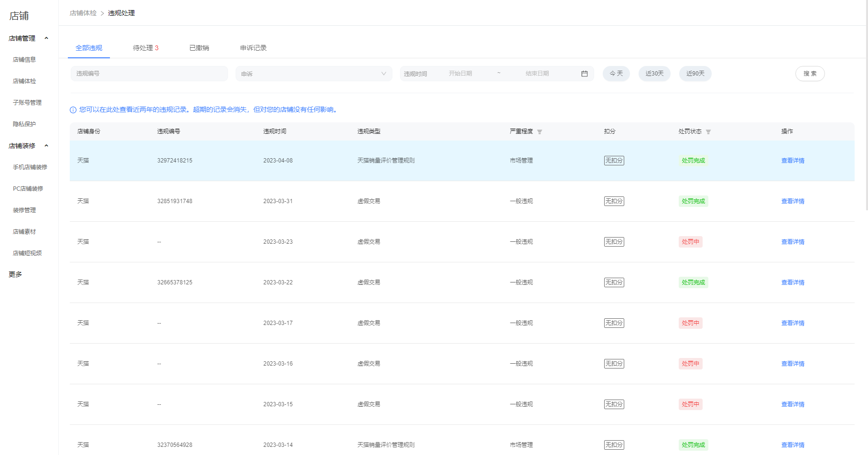Click the 处罚状态 filter funnel icon
Screen dimensions: 868x455
click(x=708, y=132)
